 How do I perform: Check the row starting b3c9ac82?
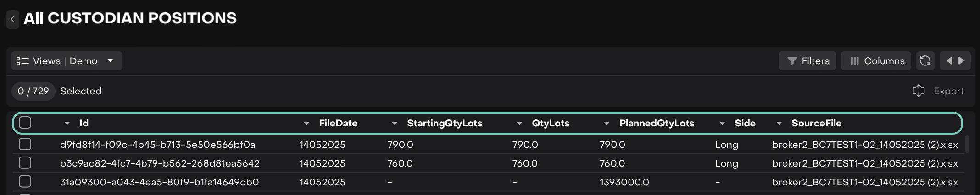25,163
